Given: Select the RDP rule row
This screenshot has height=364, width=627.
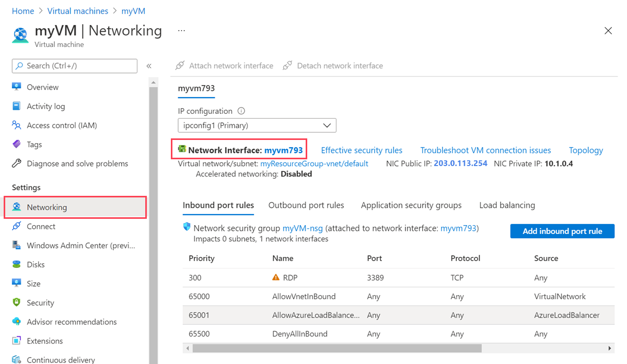Looking at the screenshot, I should [399, 278].
